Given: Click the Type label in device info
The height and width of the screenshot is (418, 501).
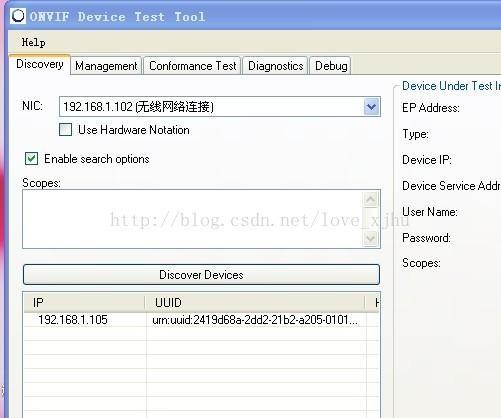Looking at the screenshot, I should tap(415, 134).
